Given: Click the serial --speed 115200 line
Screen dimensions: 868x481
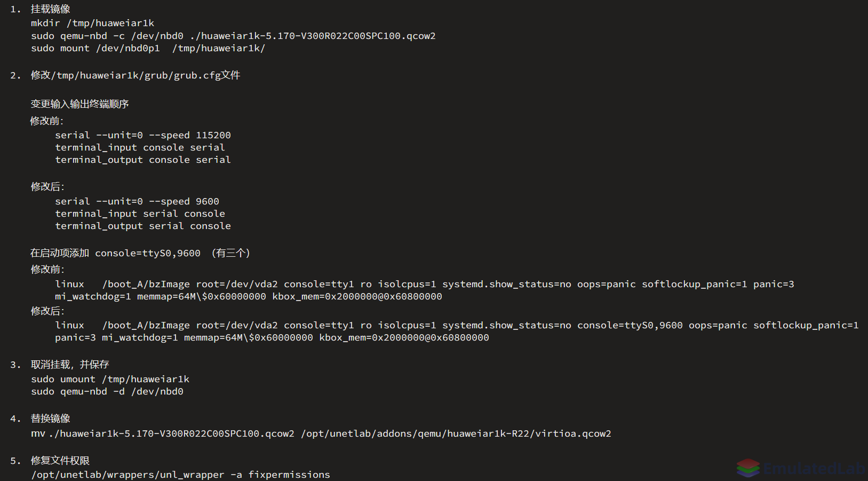Looking at the screenshot, I should 143,135.
